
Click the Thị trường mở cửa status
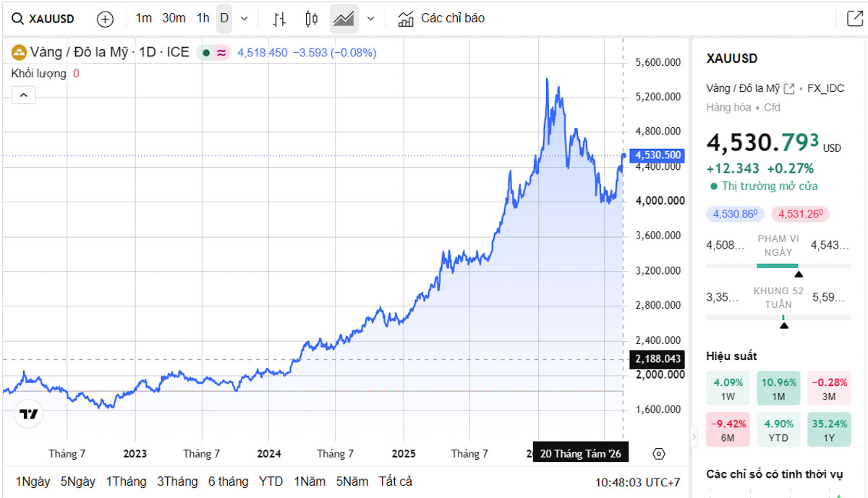pyautogui.click(x=770, y=186)
